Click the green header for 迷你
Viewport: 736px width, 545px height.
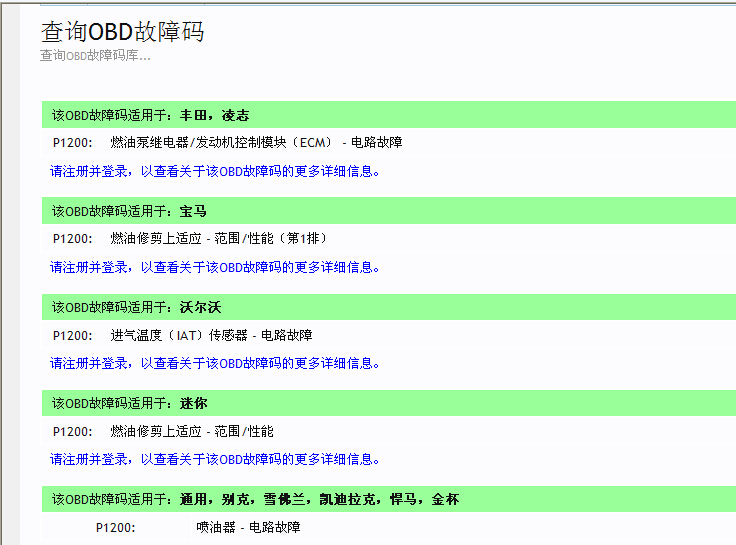tap(389, 403)
